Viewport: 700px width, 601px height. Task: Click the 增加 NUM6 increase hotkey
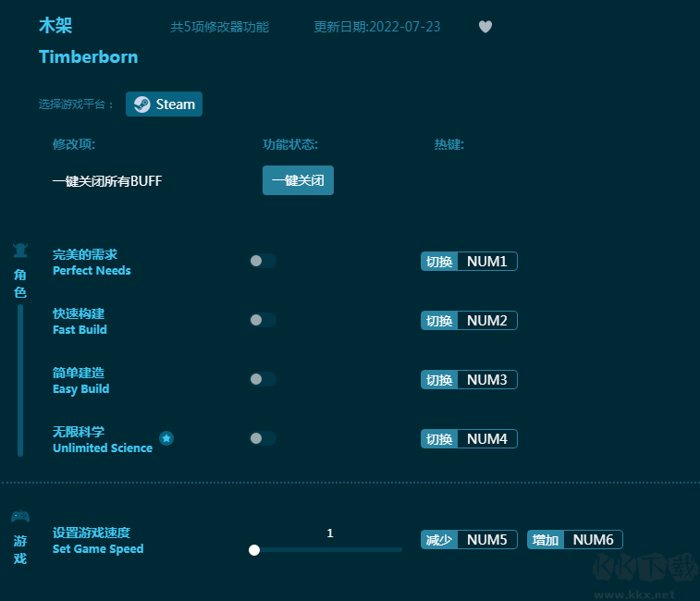(574, 540)
